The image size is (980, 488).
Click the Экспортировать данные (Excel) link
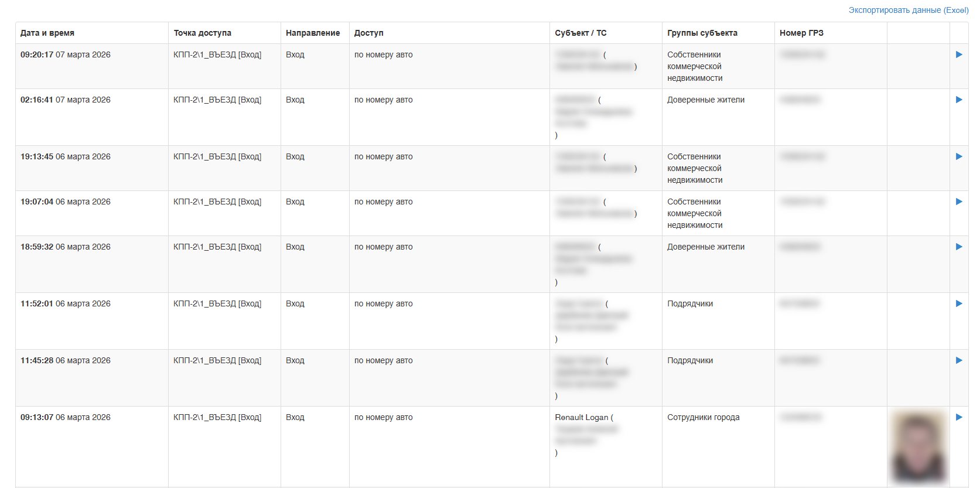pyautogui.click(x=908, y=10)
